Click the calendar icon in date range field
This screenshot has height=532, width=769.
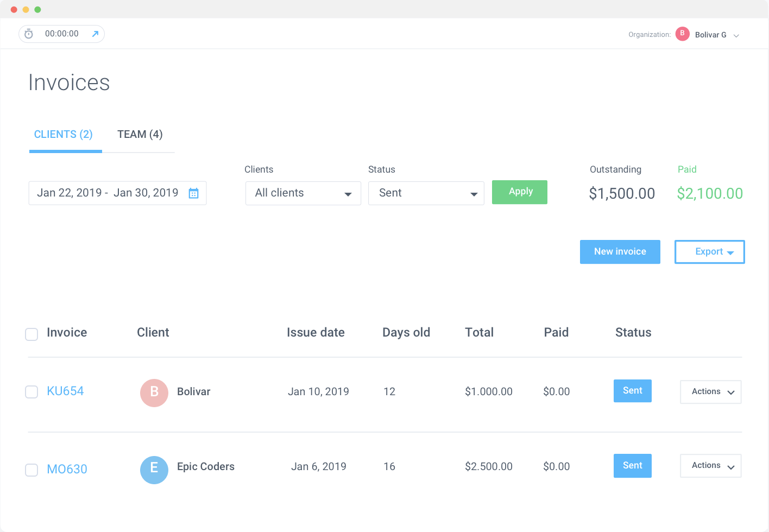193,193
